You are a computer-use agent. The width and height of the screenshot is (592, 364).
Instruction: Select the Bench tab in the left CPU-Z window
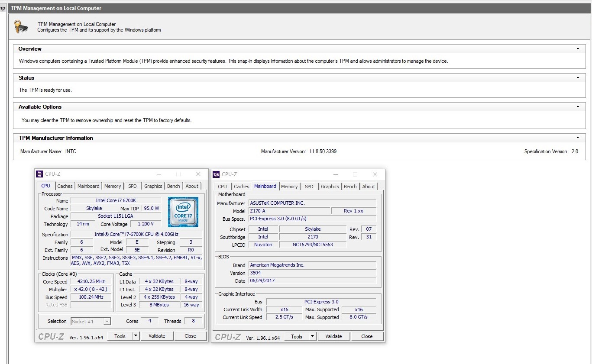pos(173,186)
